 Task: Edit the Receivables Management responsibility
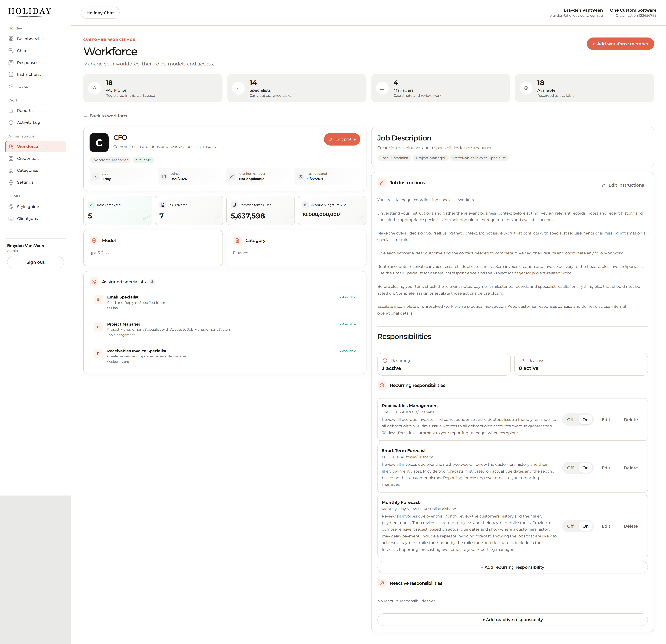606,420
